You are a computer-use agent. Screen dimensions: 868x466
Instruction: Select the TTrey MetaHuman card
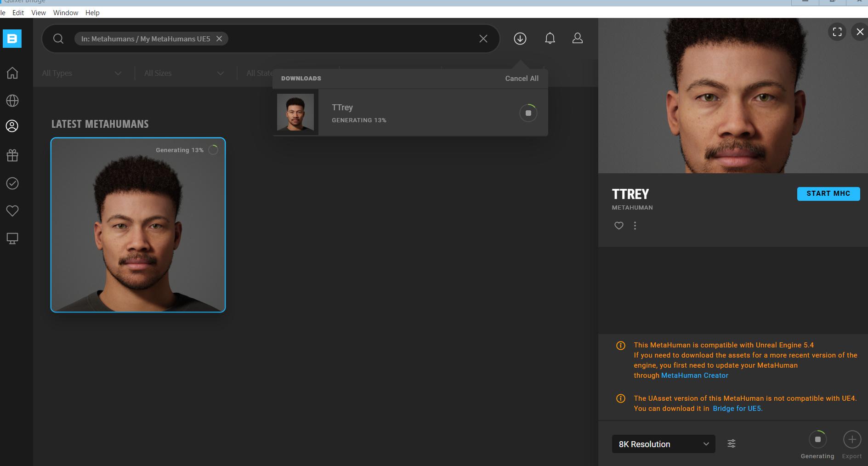click(x=138, y=225)
